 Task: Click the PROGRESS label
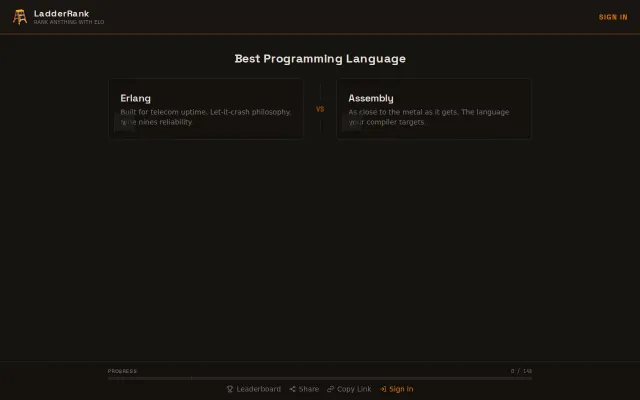[122, 371]
